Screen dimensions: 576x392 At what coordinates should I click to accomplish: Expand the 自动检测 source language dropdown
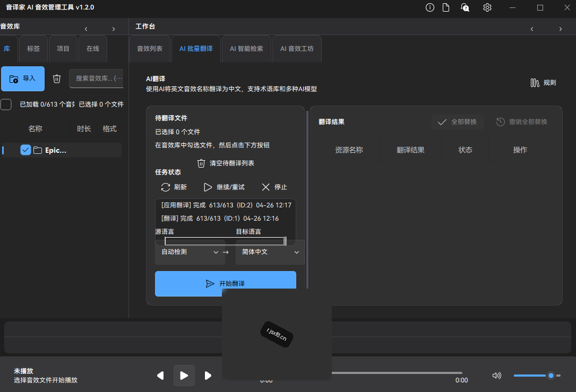pyautogui.click(x=190, y=252)
